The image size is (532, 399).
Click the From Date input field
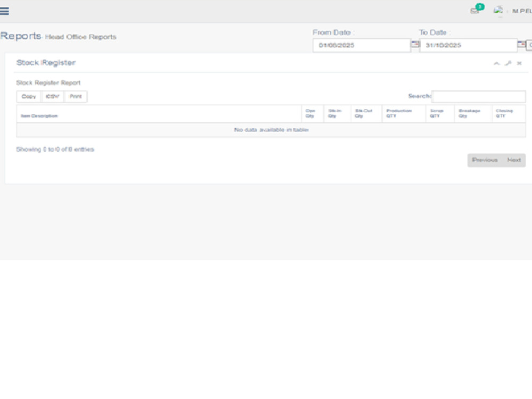[362, 45]
